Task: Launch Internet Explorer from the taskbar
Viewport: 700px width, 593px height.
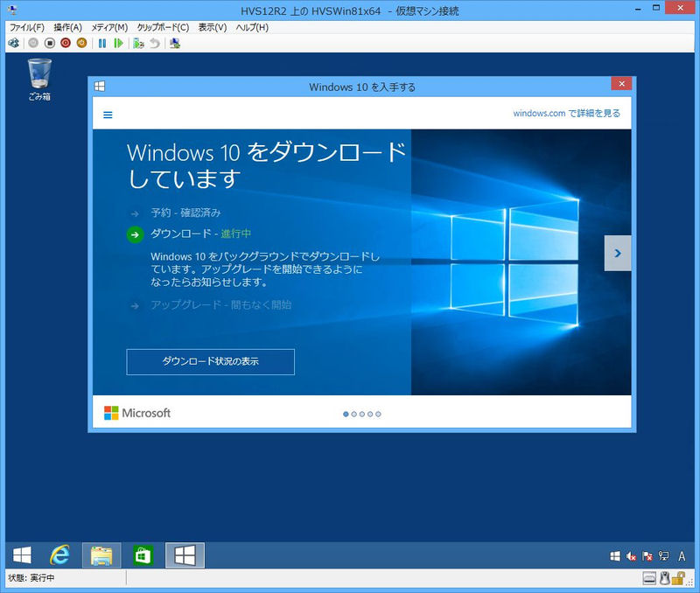Action: 59,555
